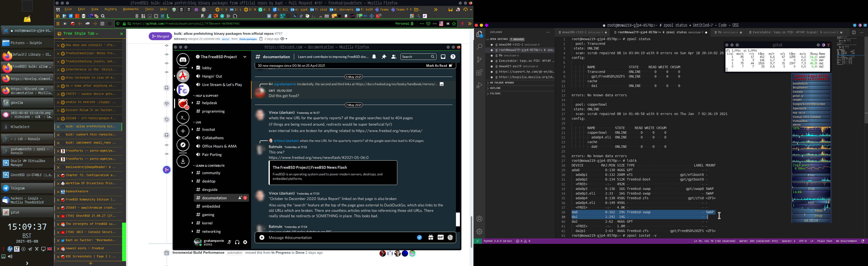
Task: Open the Bookmarks menu in Firefox
Action: [x=131, y=9]
